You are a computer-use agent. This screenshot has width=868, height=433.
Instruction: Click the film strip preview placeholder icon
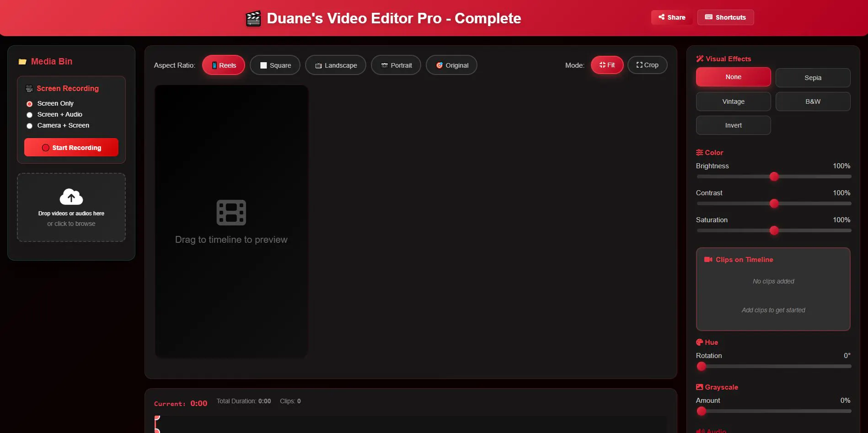click(x=231, y=213)
